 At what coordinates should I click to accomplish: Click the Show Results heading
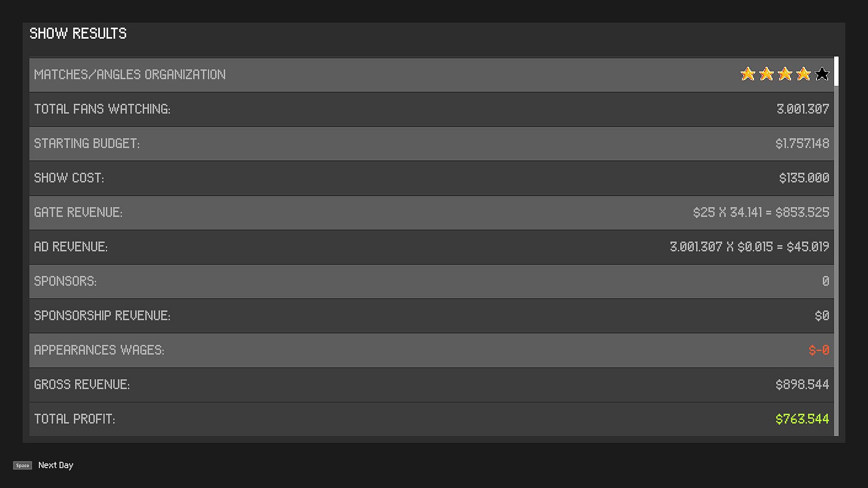click(78, 34)
